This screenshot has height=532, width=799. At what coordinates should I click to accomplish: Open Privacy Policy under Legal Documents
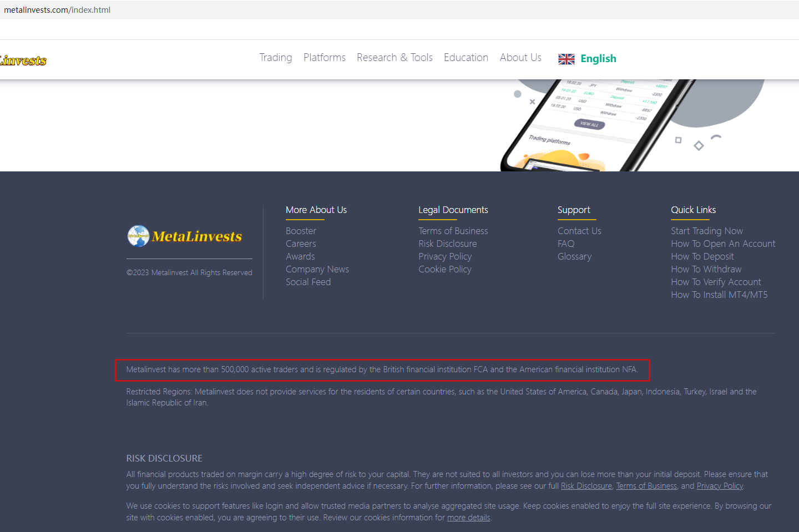445,256
